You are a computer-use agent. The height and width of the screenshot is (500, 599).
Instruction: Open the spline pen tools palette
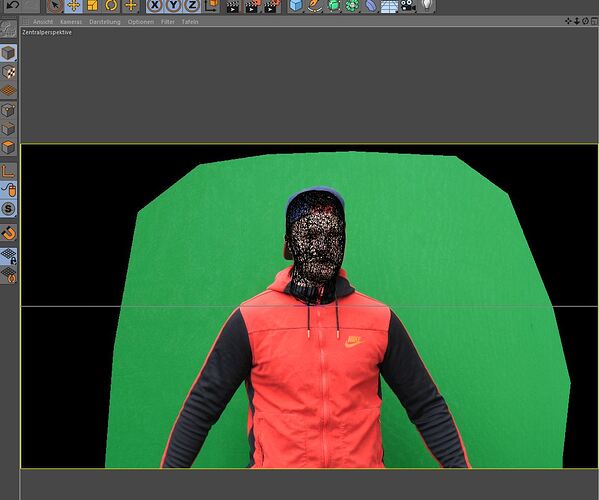click(315, 5)
